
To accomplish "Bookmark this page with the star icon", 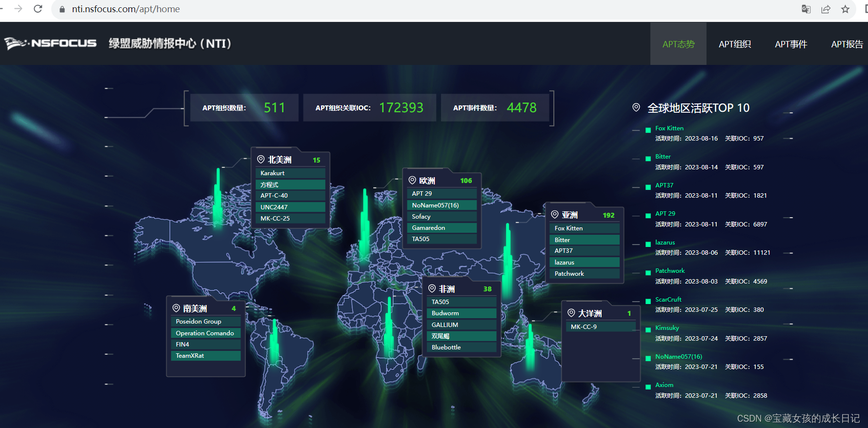I will 845,9.
